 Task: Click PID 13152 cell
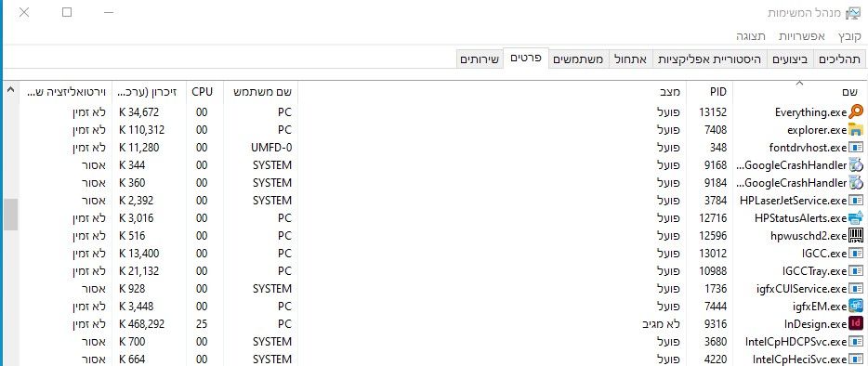point(713,112)
